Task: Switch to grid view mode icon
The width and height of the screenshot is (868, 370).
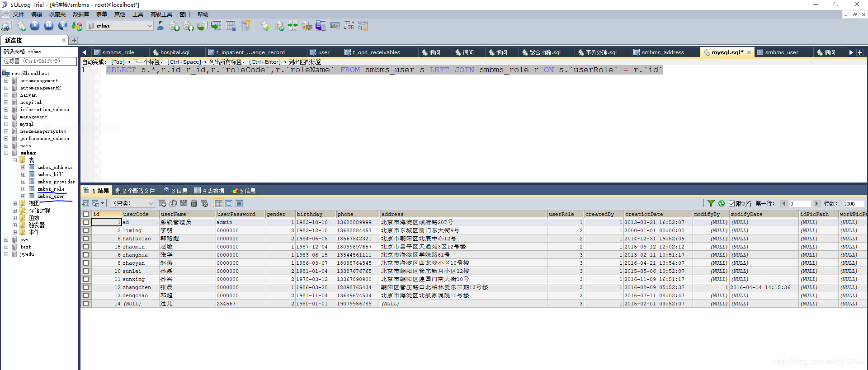Action: click(x=219, y=203)
